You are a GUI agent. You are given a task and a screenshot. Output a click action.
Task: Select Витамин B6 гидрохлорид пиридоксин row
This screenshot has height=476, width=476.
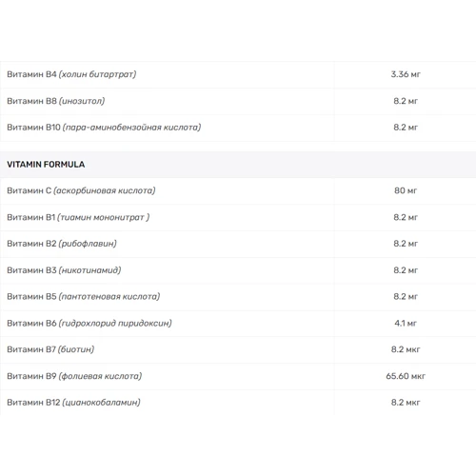[238, 324]
